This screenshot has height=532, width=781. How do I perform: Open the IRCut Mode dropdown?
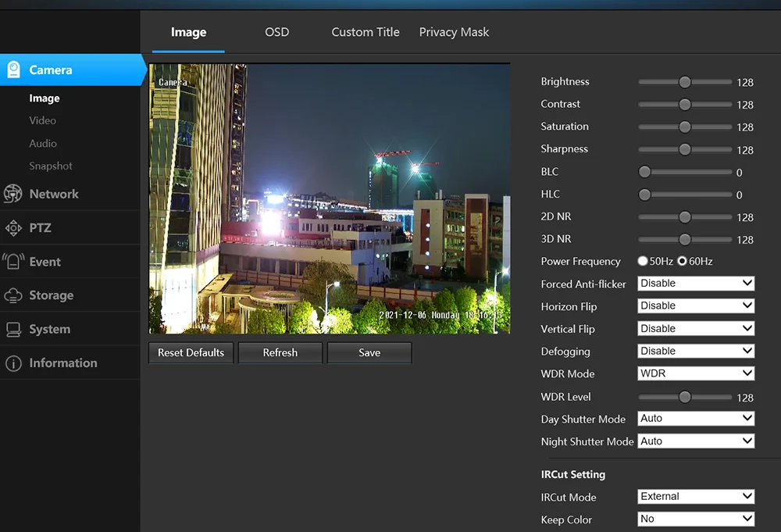coord(694,496)
